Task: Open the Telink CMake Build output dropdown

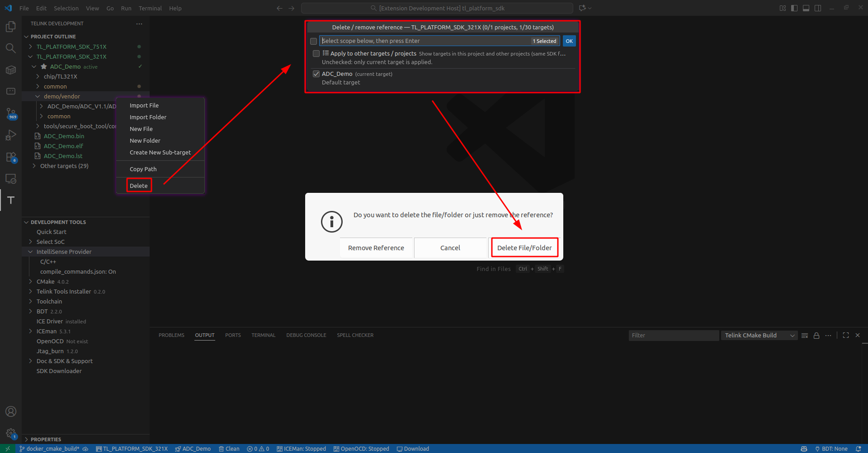Action: pos(759,335)
